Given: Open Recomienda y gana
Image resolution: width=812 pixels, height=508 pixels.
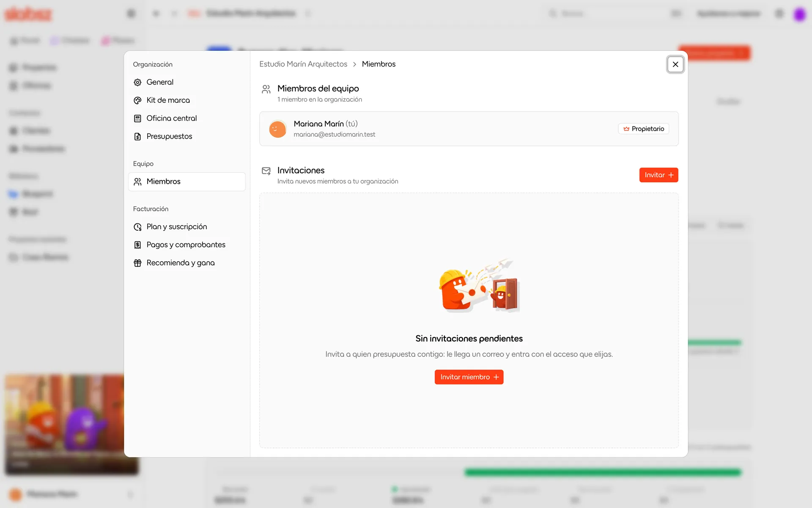Looking at the screenshot, I should pyautogui.click(x=187, y=263).
